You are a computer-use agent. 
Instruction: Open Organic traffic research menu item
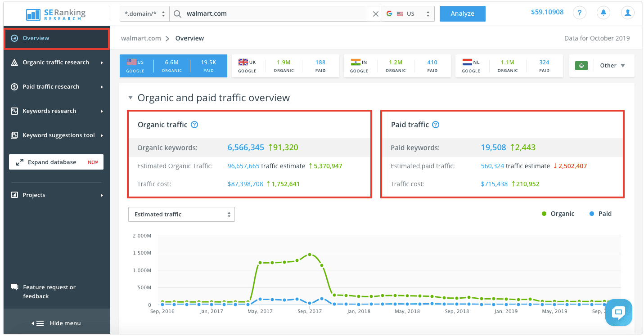[x=57, y=63]
